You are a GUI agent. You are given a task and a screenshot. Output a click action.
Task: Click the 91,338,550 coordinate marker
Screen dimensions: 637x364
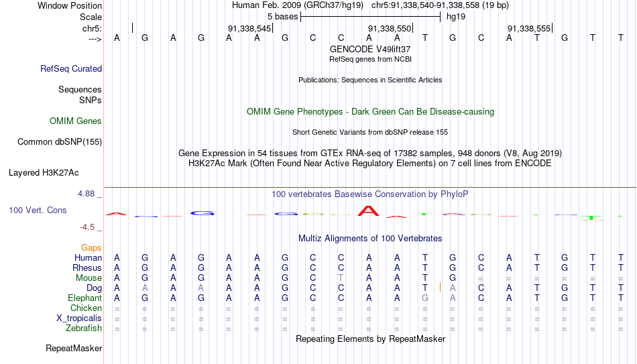coord(389,28)
